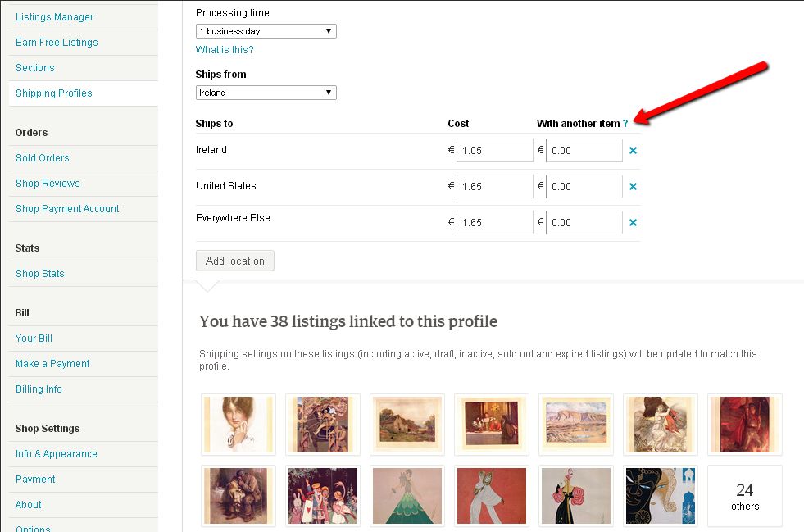Click the Add location button
804x532 pixels.
pos(235,261)
